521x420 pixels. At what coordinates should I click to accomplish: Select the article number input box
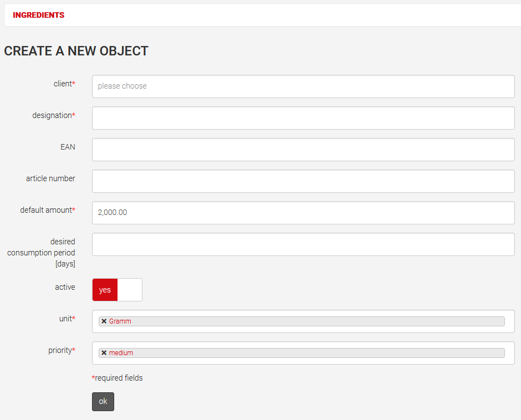[303, 181]
